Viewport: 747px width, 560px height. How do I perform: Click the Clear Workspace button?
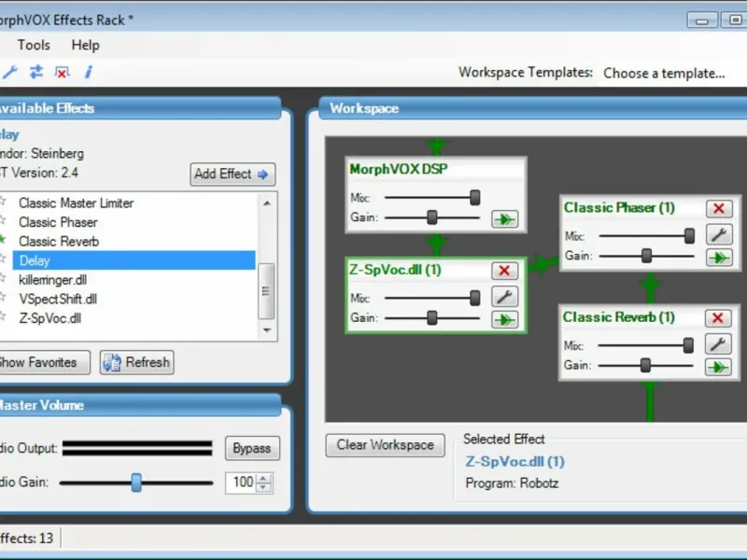[385, 445]
